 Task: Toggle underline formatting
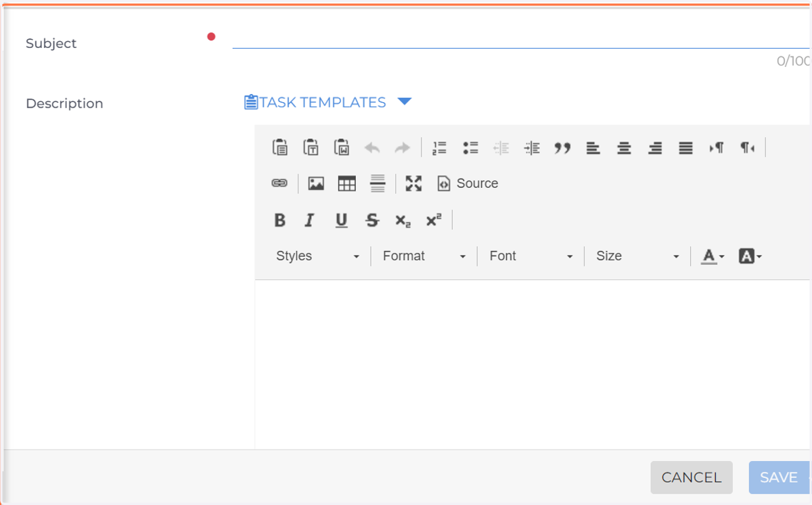coord(342,220)
